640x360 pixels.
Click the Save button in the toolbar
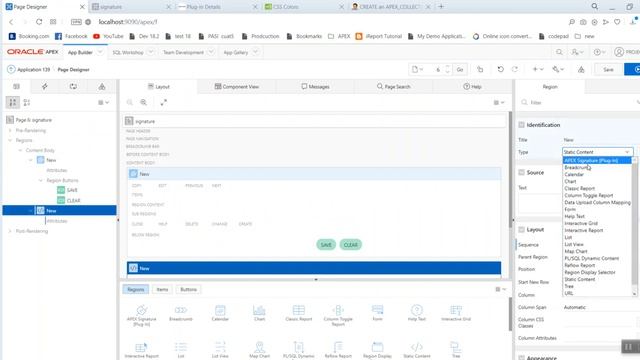608,69
